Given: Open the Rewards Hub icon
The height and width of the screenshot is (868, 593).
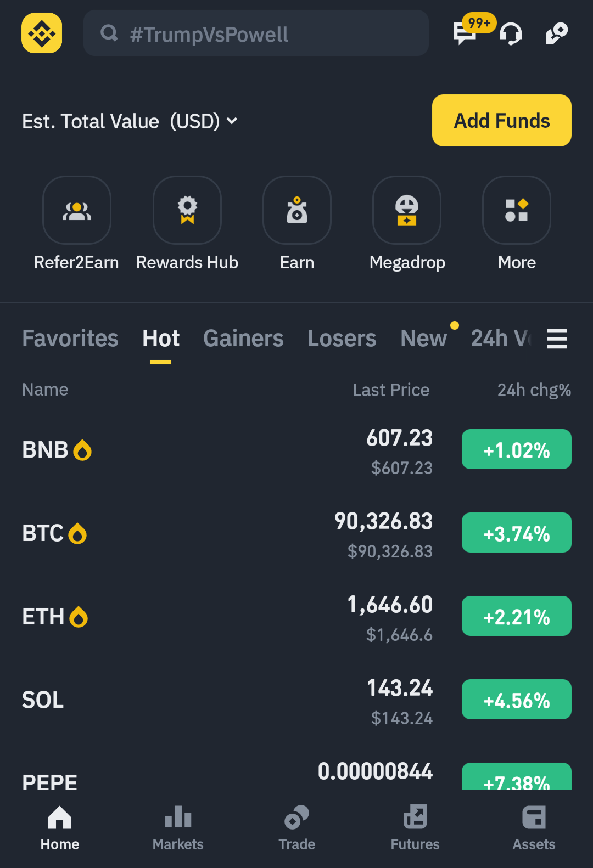Looking at the screenshot, I should [x=187, y=210].
